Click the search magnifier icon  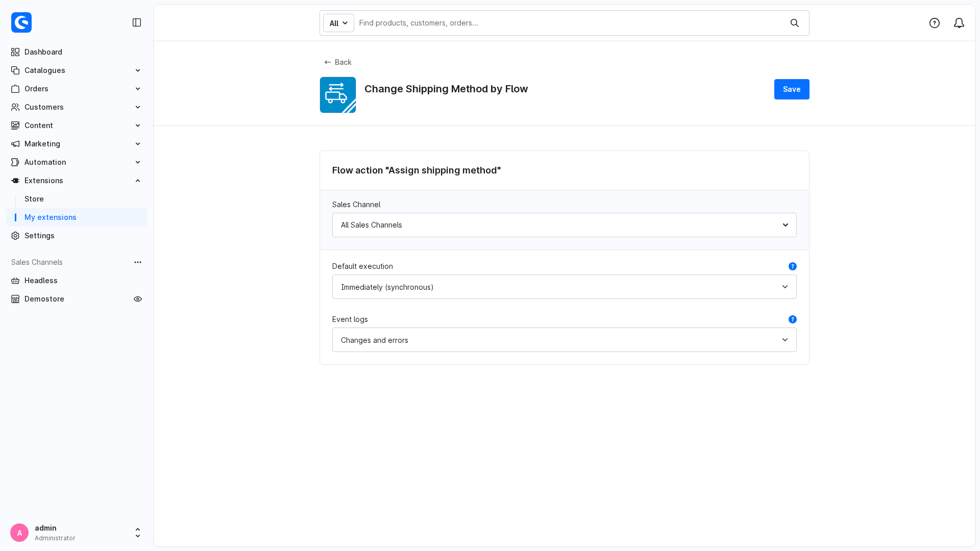(x=795, y=23)
